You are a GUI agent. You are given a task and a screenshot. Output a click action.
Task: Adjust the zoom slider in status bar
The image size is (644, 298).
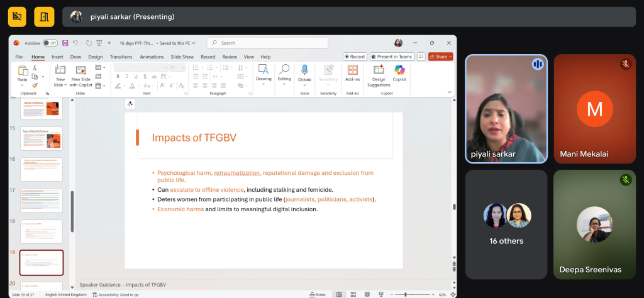[x=406, y=294]
